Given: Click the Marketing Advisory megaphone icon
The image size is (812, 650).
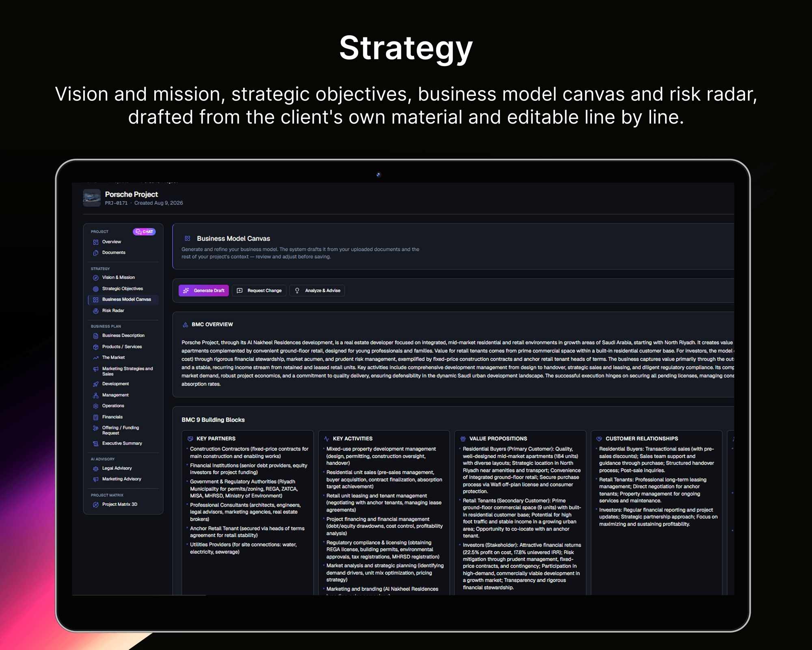Looking at the screenshot, I should (x=96, y=479).
